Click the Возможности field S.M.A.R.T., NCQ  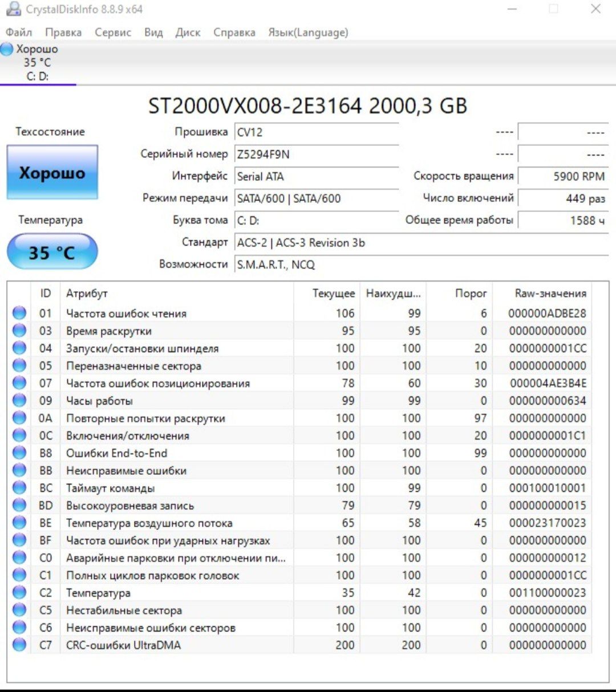pyautogui.click(x=422, y=264)
